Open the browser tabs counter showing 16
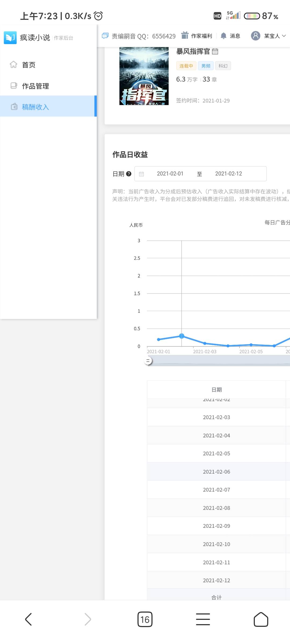The height and width of the screenshot is (644, 290). pyautogui.click(x=145, y=619)
